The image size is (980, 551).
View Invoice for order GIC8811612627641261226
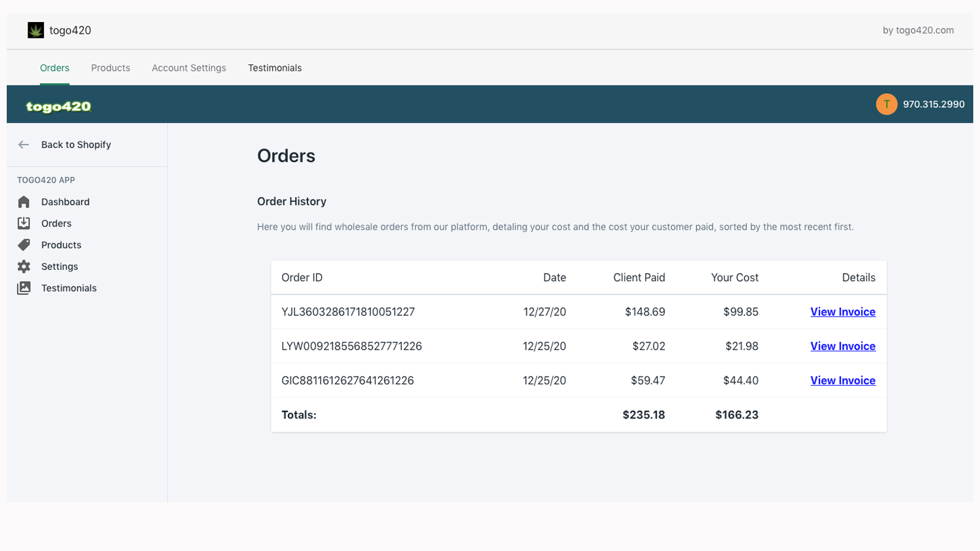click(843, 380)
